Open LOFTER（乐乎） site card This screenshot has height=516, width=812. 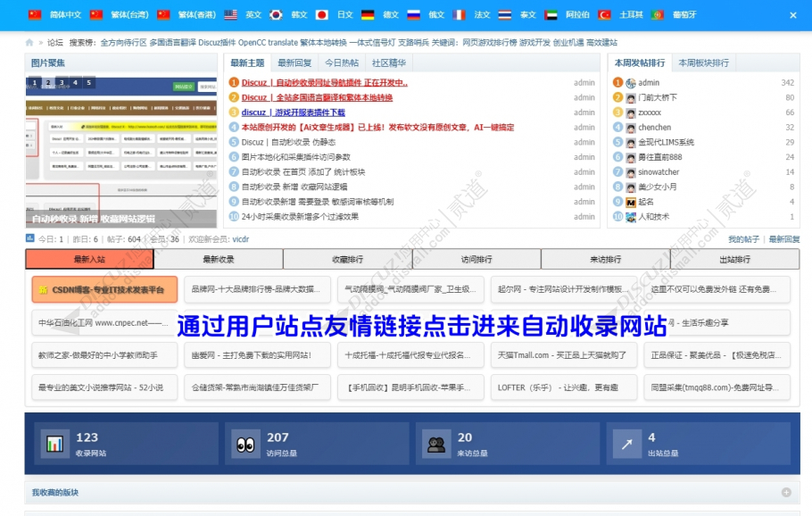pyautogui.click(x=564, y=387)
